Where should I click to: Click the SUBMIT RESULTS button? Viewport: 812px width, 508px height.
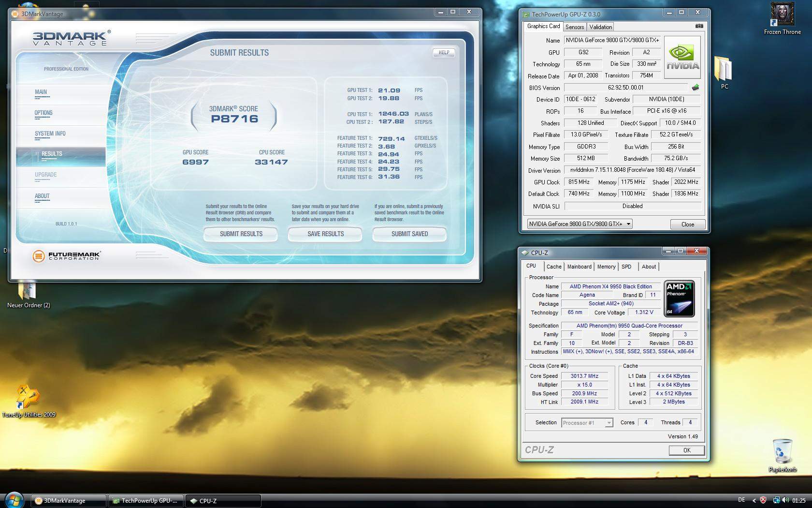[241, 234]
